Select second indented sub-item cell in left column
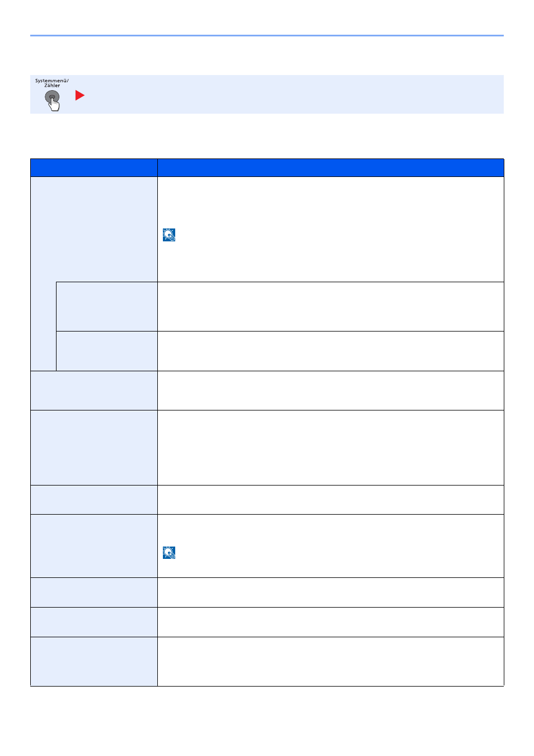Screen dimensions: 534x756 tap(107, 351)
